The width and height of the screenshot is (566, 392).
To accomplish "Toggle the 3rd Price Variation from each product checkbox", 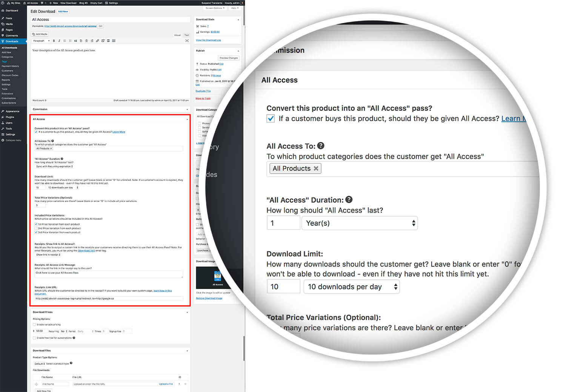I will point(36,233).
